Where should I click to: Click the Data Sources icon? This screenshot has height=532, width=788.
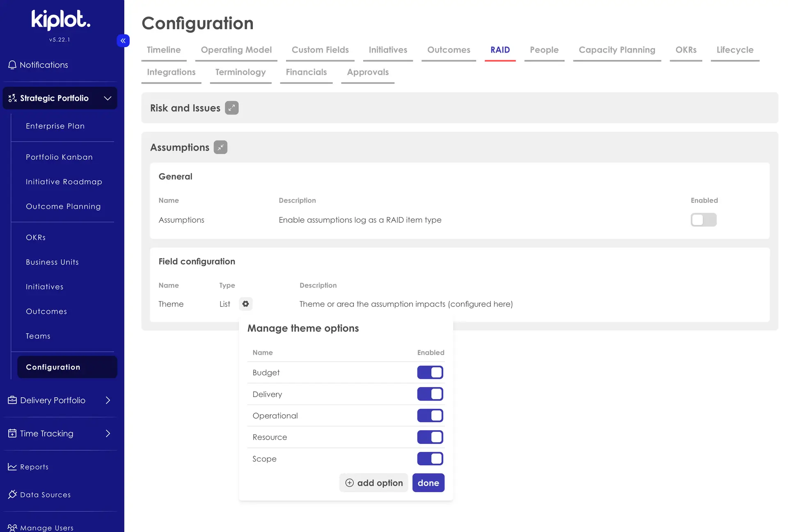12,494
